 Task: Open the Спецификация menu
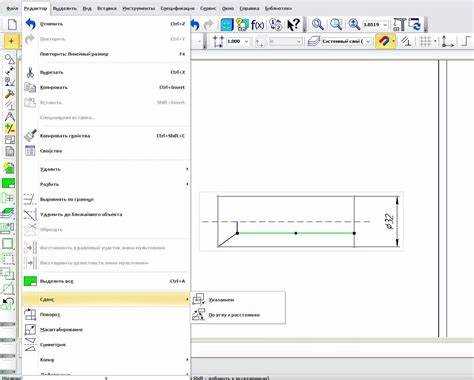(178, 8)
